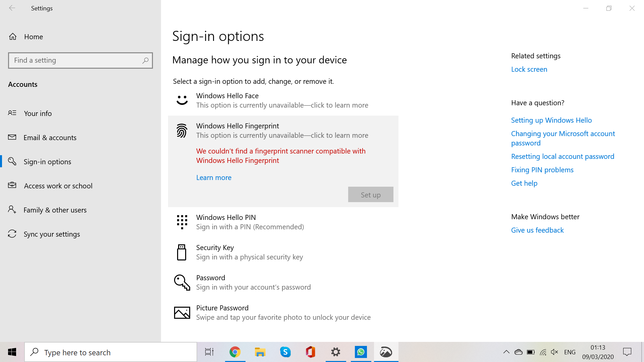Viewport: 644px width, 362px height.
Task: Open the Action Center notifications icon
Action: pos(627,352)
